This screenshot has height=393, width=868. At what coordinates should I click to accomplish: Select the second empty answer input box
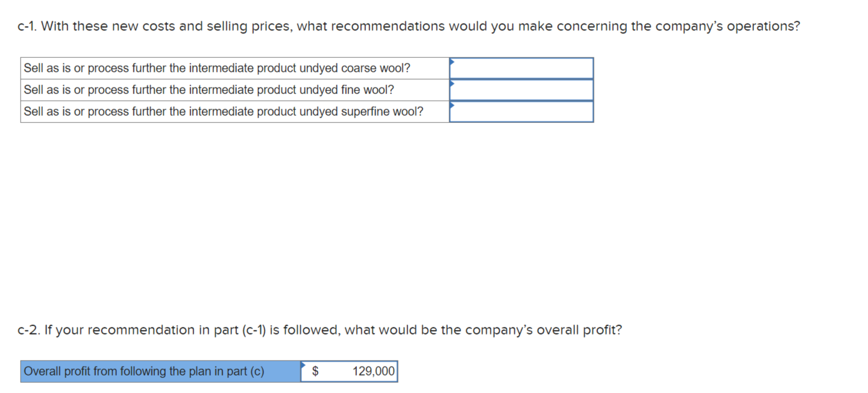coord(521,89)
